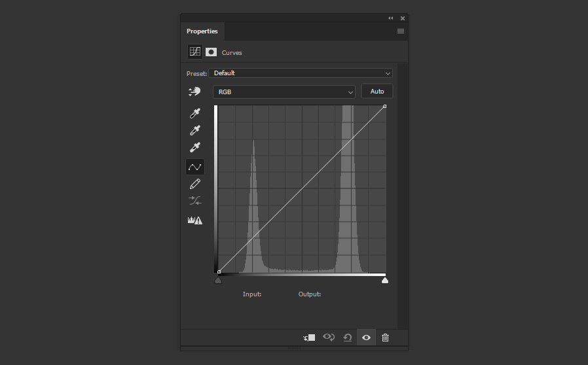
Task: Select edit points to modify curve tool
Action: point(195,167)
